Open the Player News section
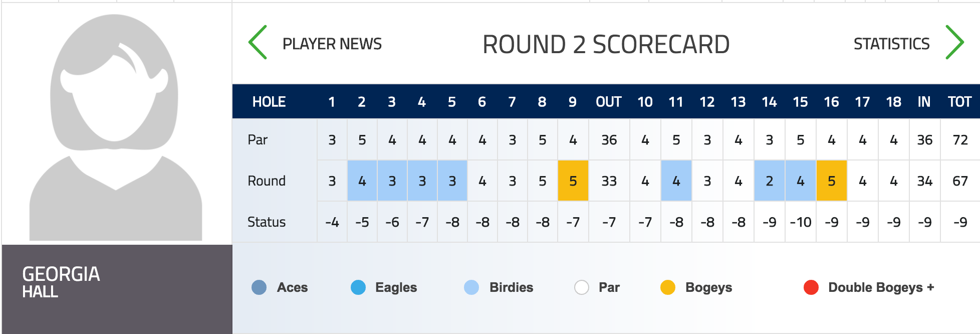 332,44
